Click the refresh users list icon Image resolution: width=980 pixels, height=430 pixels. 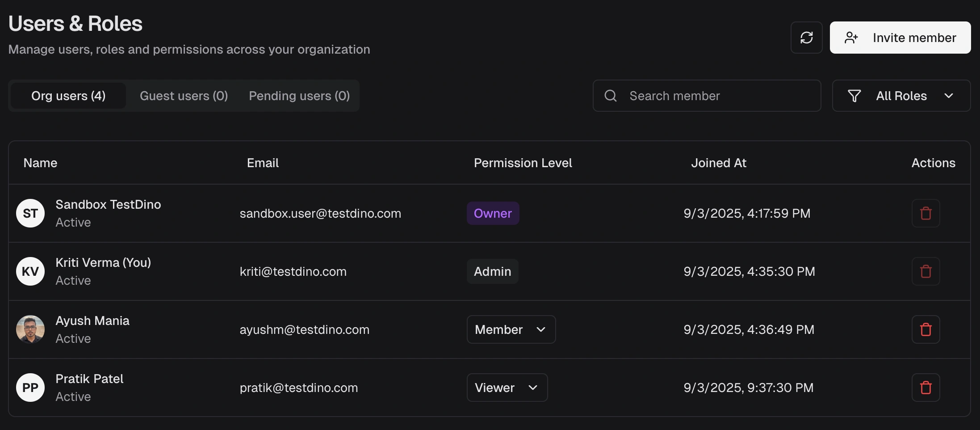(x=806, y=38)
